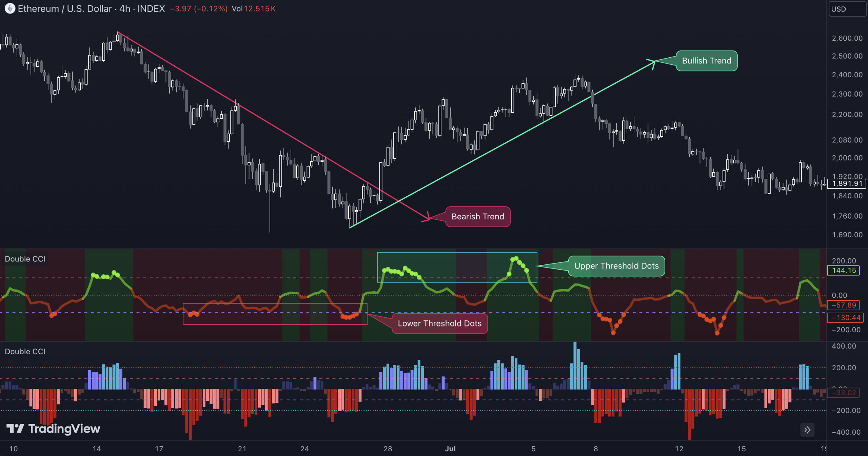Click the Vol 12.515K value
The height and width of the screenshot is (456, 868).
(x=254, y=9)
